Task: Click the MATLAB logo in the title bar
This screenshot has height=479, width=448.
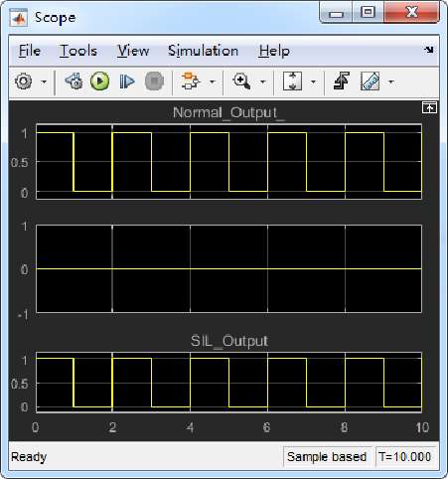Action: (x=19, y=18)
